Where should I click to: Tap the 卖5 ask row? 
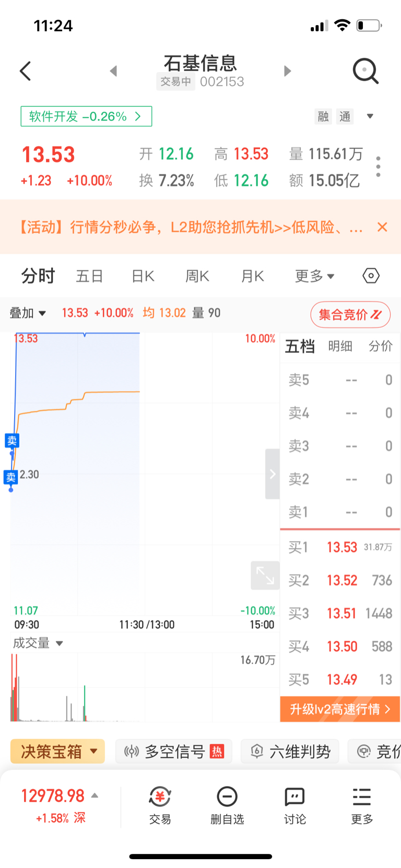(340, 380)
